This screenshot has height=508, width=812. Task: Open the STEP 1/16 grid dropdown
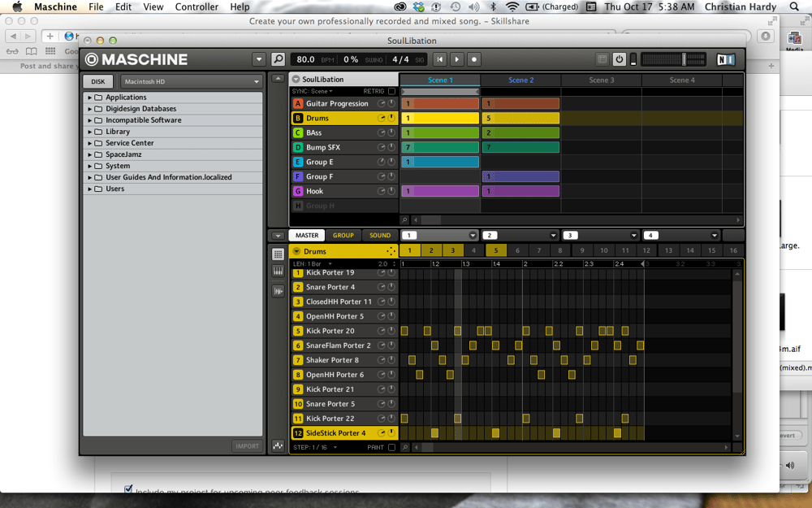point(315,447)
